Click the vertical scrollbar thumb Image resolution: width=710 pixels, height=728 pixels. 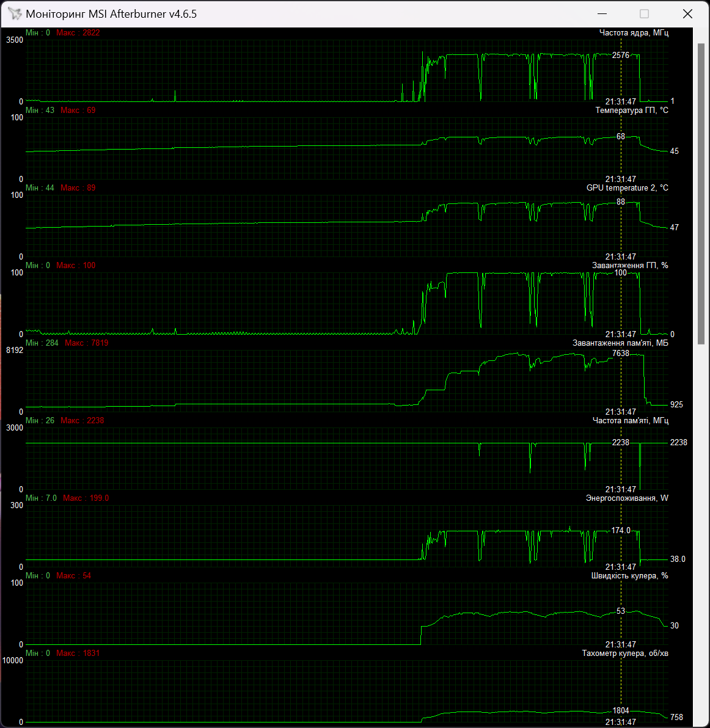(701, 194)
